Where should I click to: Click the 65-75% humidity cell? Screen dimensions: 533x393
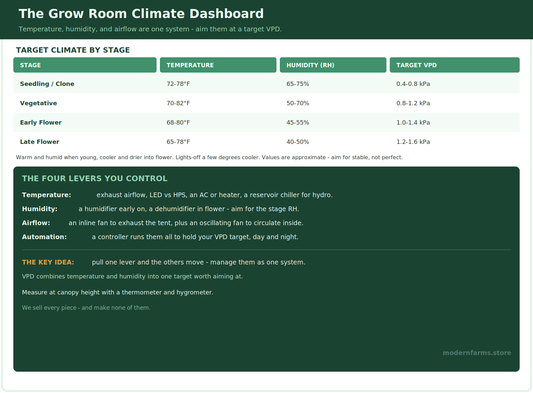[x=297, y=84]
